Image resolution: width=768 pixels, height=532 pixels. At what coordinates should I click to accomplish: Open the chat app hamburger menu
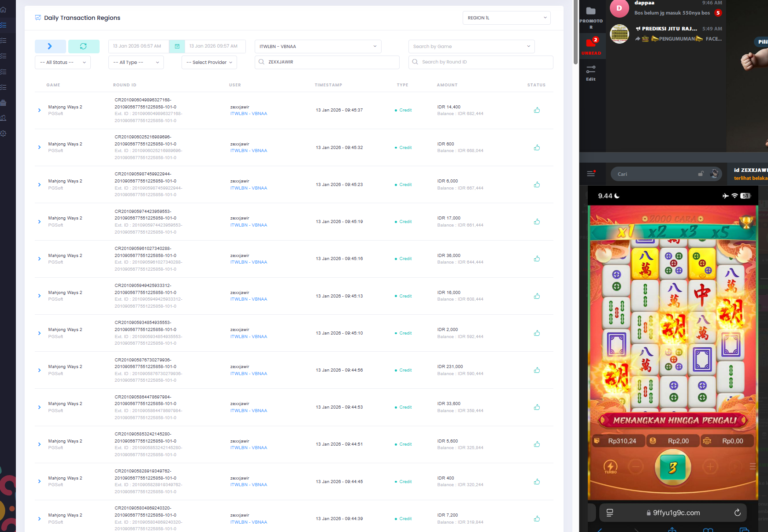[x=591, y=174]
